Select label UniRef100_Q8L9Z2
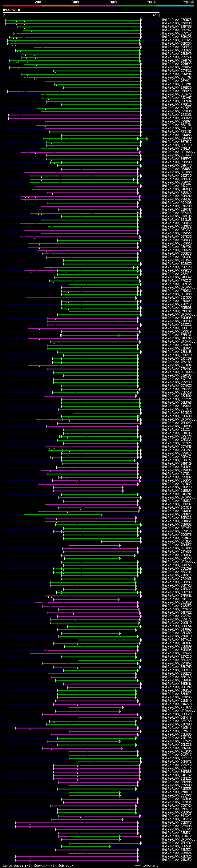 pyautogui.click(x=177, y=50)
